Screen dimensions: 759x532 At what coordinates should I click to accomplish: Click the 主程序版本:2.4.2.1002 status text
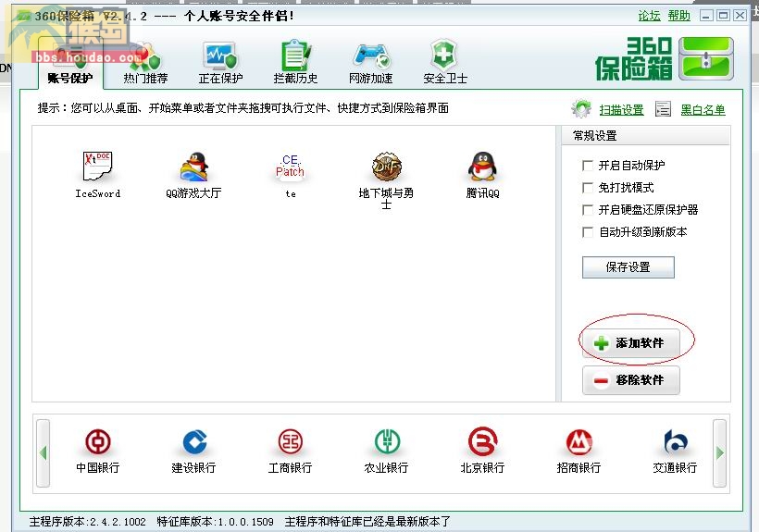(x=87, y=522)
